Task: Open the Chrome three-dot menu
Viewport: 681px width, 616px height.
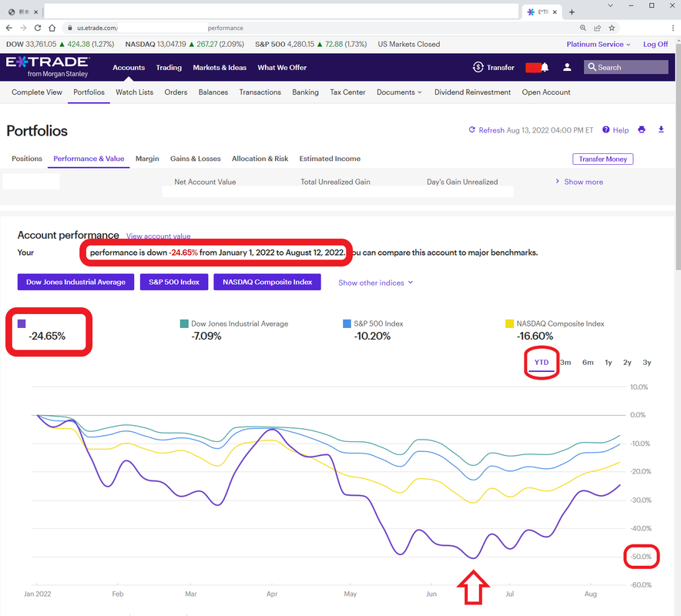Action: coord(673,28)
